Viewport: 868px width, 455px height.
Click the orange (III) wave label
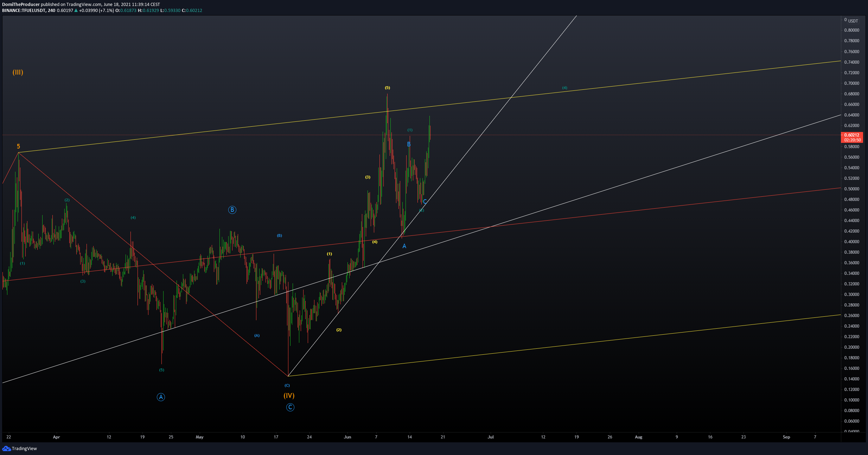pos(18,72)
